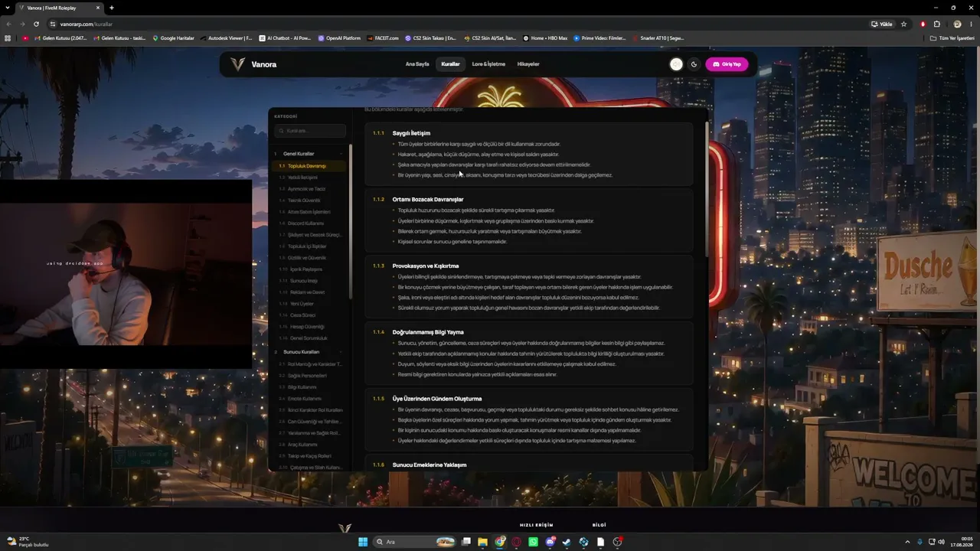Open Tüm Yer İşaretleri bookmarks folder
This screenshot has height=551, width=980.
coord(952,38)
